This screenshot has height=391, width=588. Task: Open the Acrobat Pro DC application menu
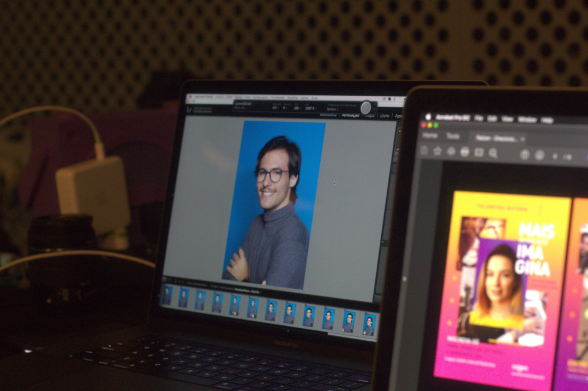pyautogui.click(x=453, y=118)
